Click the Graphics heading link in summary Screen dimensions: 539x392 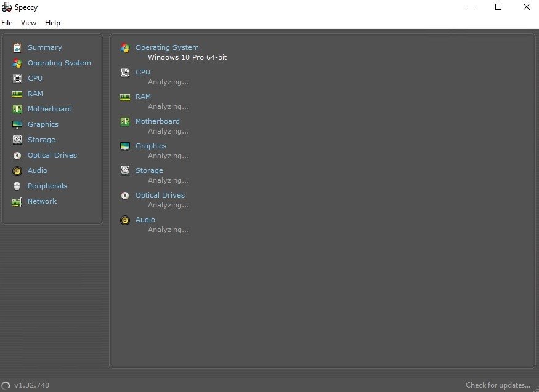[x=151, y=146]
